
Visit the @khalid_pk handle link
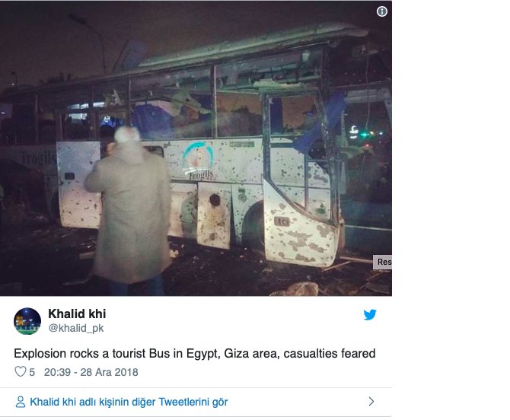point(76,328)
